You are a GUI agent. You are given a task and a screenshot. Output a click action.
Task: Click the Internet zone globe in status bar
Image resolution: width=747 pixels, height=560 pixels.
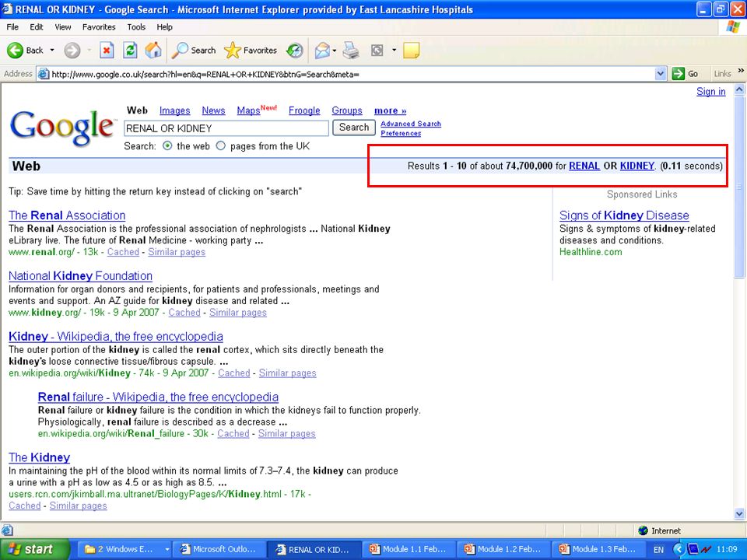pyautogui.click(x=644, y=530)
